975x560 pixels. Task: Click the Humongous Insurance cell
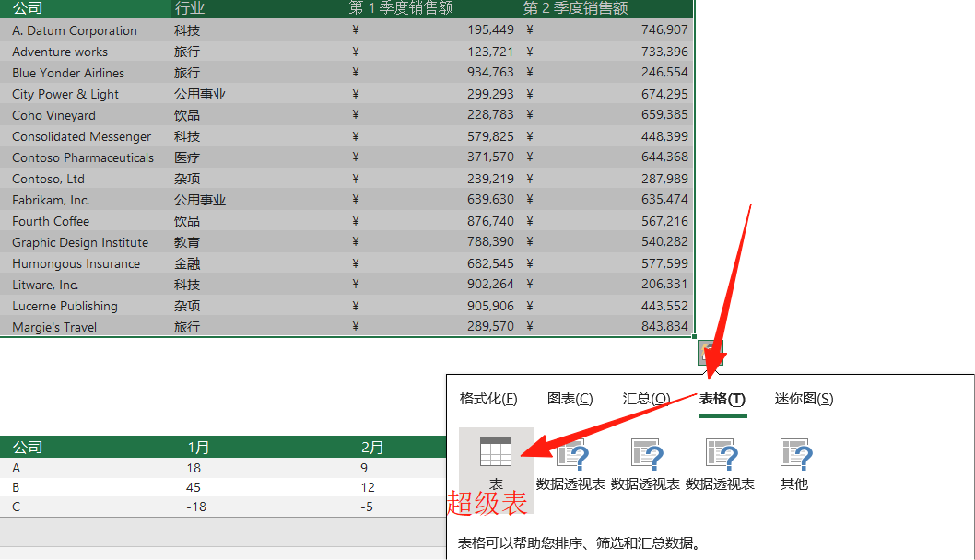tap(76, 262)
